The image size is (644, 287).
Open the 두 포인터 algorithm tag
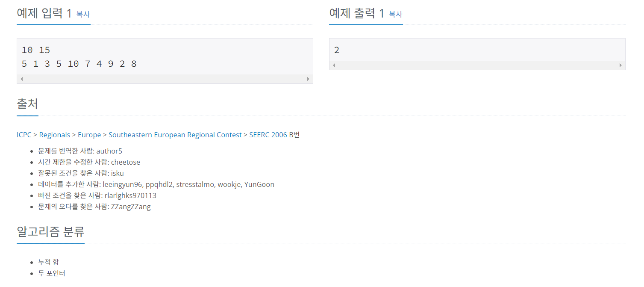click(52, 273)
